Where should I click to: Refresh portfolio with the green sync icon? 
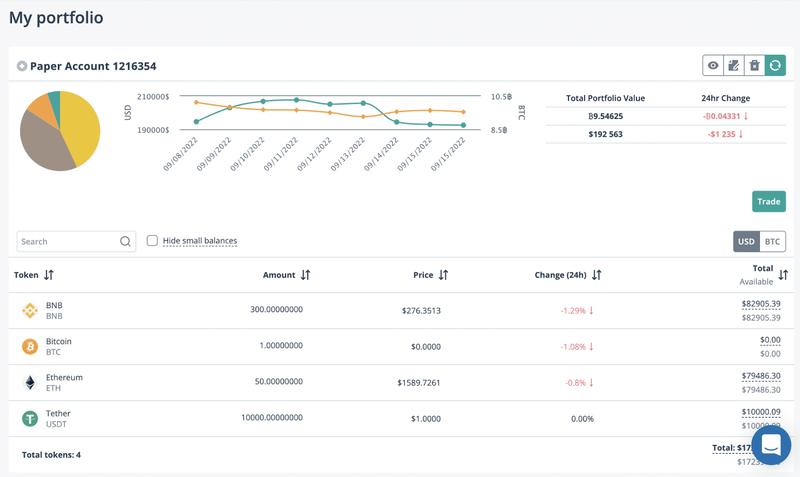[x=776, y=66]
